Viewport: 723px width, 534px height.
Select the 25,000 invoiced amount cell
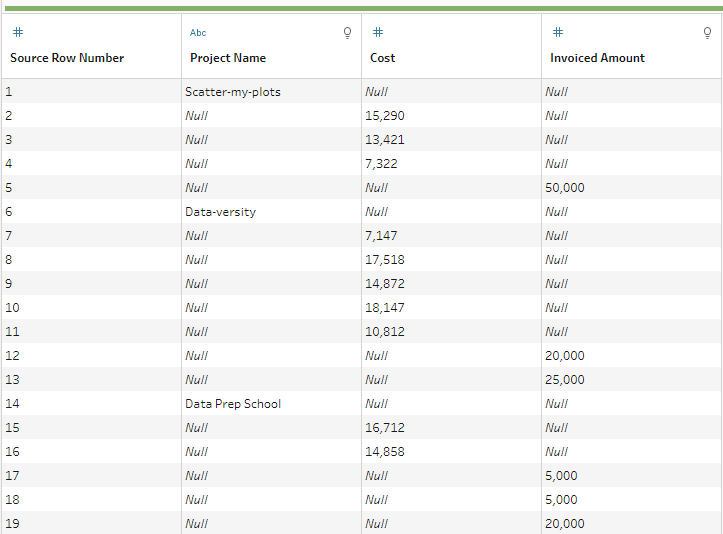[565, 380]
